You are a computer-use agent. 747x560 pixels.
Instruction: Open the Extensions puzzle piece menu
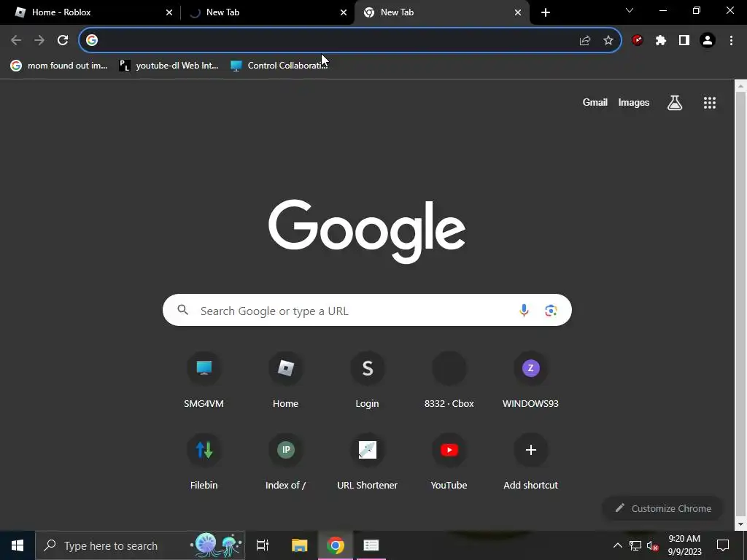coord(661,41)
